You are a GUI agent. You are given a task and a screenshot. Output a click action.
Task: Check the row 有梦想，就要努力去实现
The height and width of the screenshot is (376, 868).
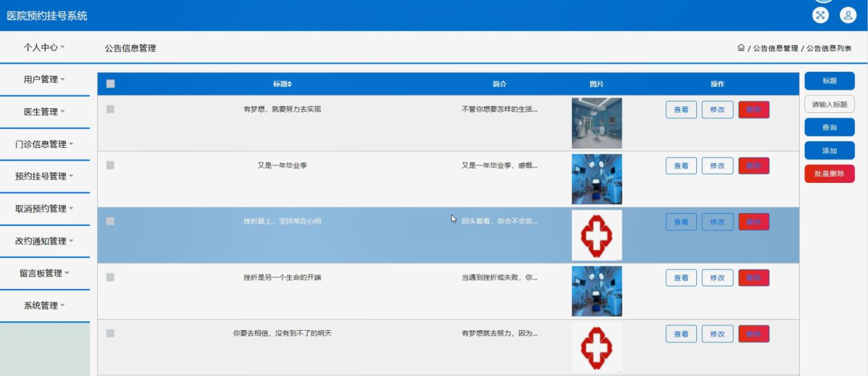coord(110,109)
